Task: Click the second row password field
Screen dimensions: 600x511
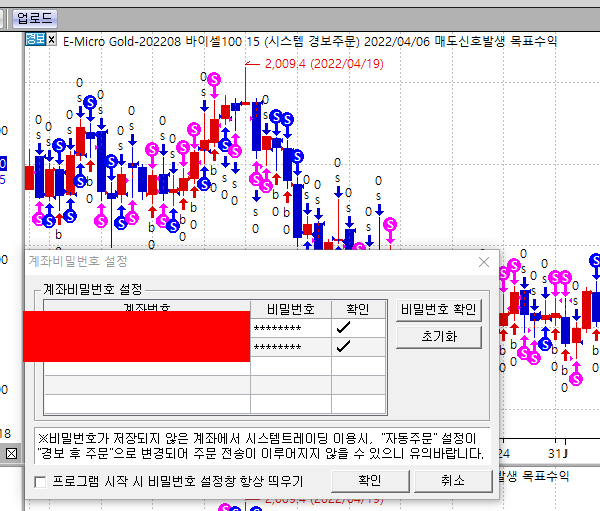Action: (290, 347)
